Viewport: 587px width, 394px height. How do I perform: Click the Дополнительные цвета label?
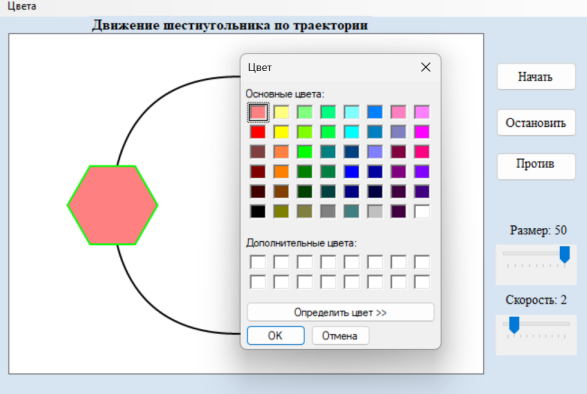click(x=301, y=243)
